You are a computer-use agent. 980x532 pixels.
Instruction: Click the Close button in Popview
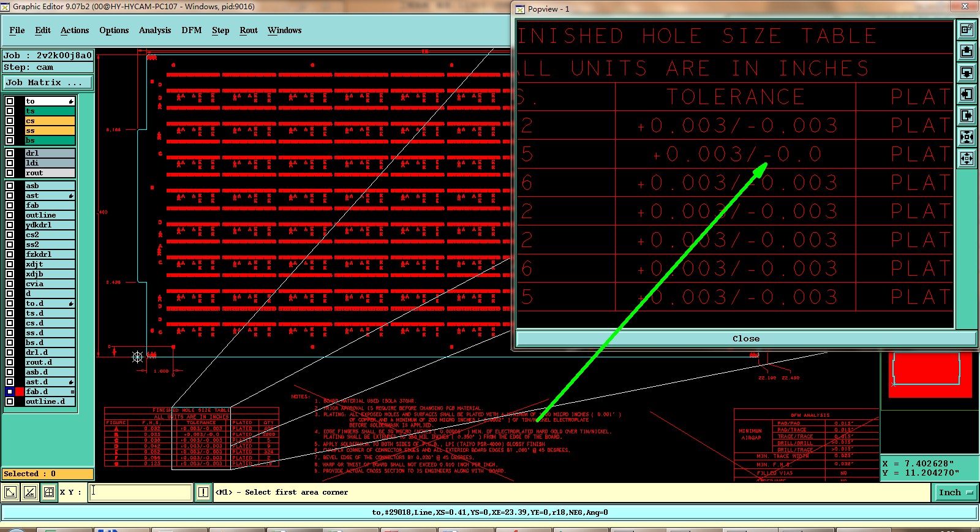pyautogui.click(x=746, y=338)
